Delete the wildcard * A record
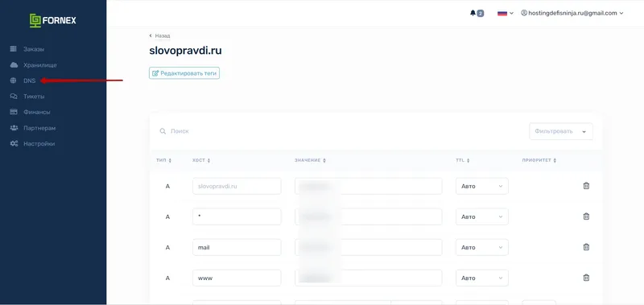The image size is (644, 305). pyautogui.click(x=586, y=216)
